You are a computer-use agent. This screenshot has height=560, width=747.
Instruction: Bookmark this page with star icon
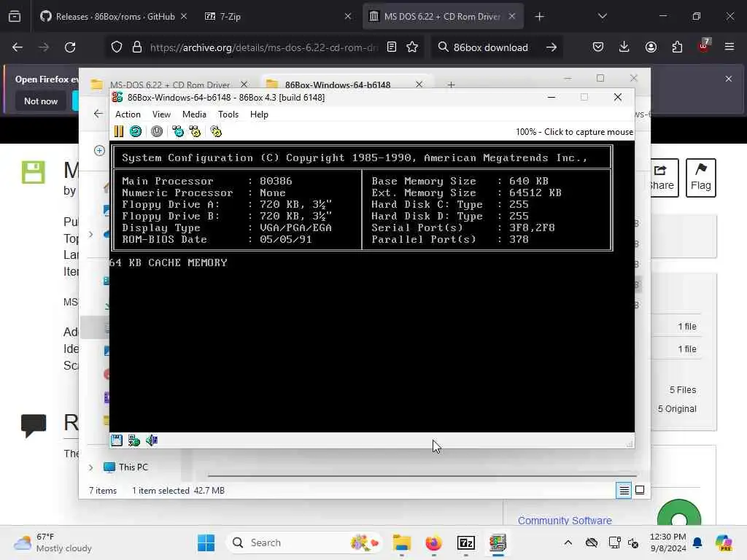tap(412, 47)
